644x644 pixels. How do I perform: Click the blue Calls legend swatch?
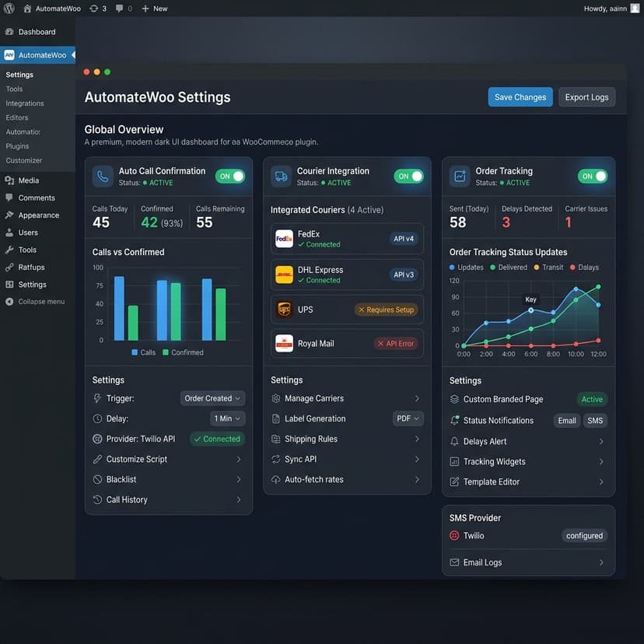[135, 352]
